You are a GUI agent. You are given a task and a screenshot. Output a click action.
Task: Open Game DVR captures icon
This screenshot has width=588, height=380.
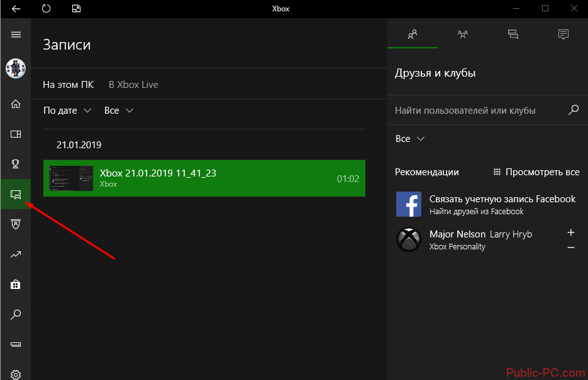pos(16,194)
